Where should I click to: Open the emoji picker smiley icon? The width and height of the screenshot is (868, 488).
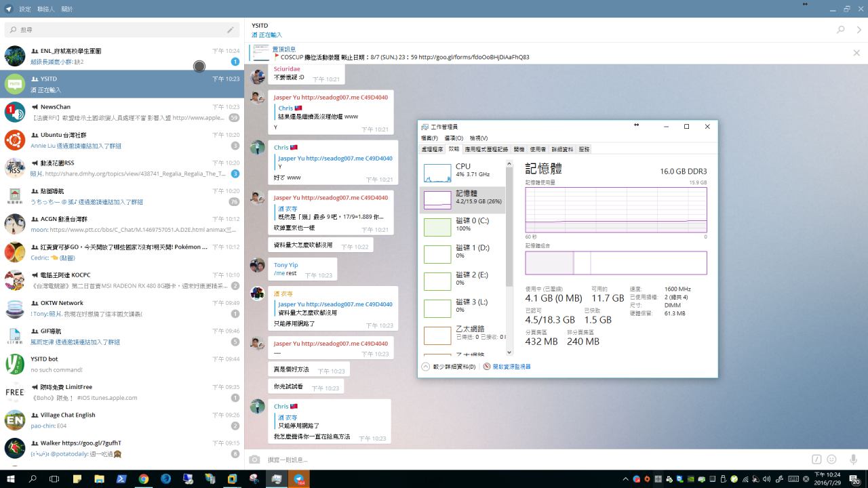pos(831,460)
